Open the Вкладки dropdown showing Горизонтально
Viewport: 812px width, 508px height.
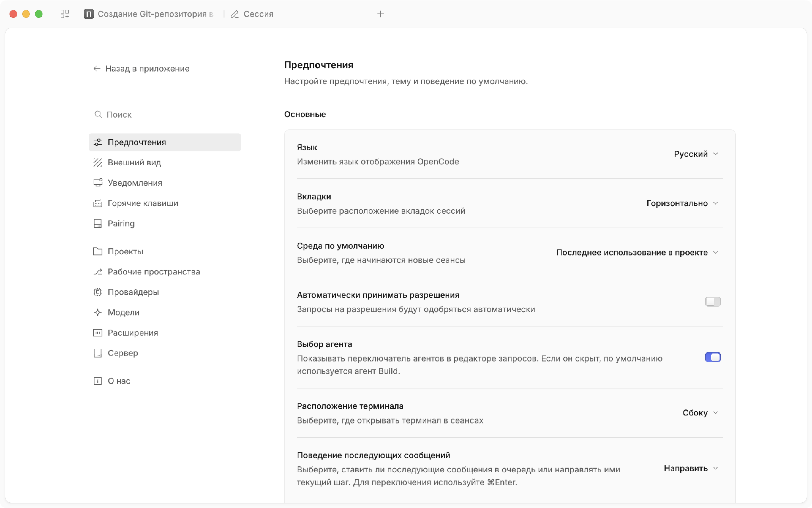coord(683,203)
